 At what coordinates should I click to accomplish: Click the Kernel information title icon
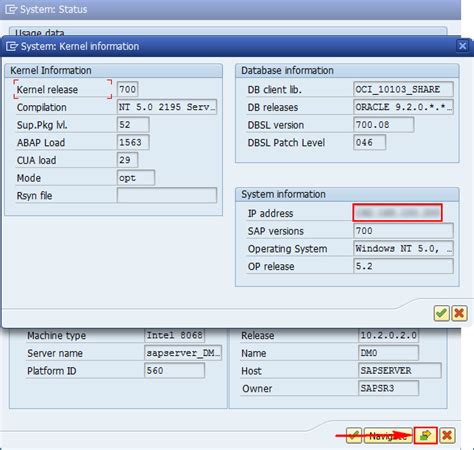click(12, 46)
